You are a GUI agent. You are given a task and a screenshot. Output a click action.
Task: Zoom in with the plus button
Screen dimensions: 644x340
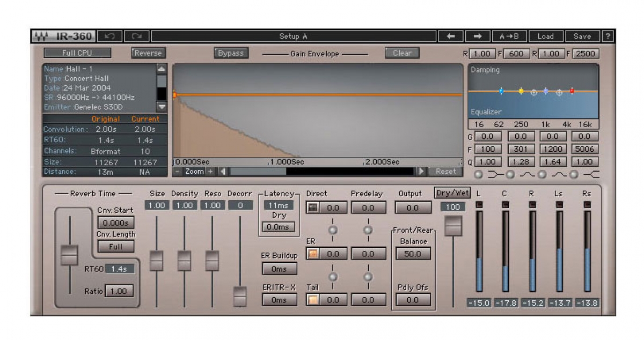pos(210,172)
